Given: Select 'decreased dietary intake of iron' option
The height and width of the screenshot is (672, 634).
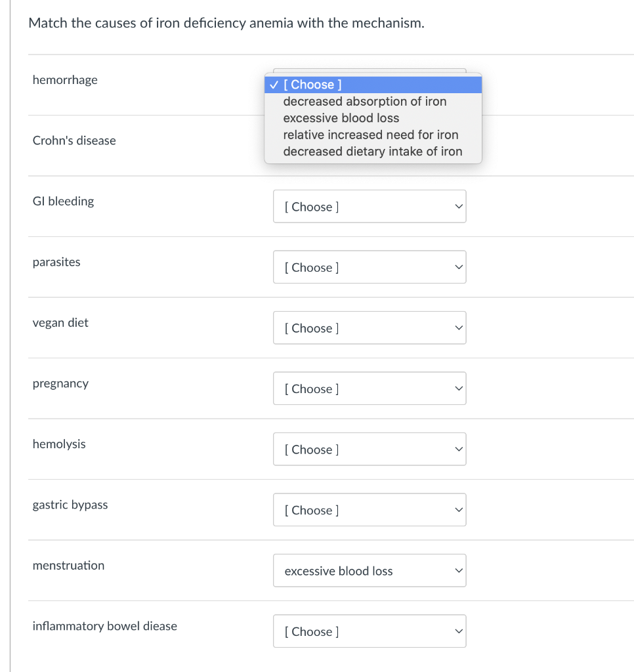Looking at the screenshot, I should pos(373,152).
